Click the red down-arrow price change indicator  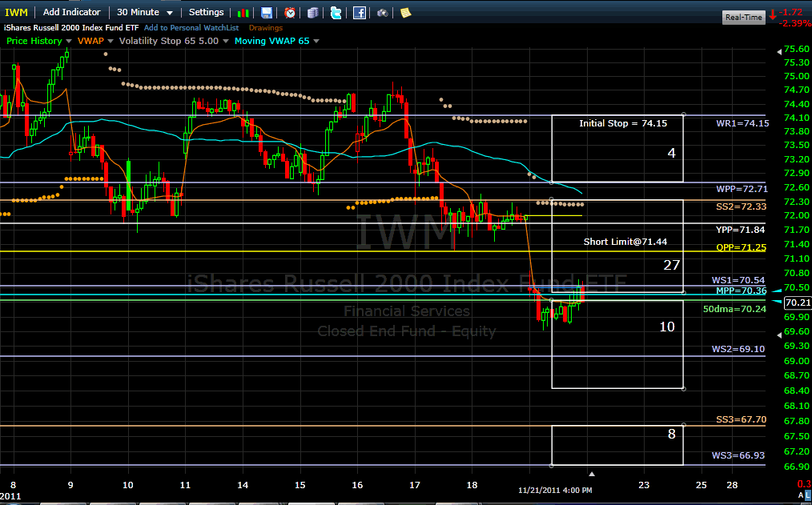[x=773, y=14]
